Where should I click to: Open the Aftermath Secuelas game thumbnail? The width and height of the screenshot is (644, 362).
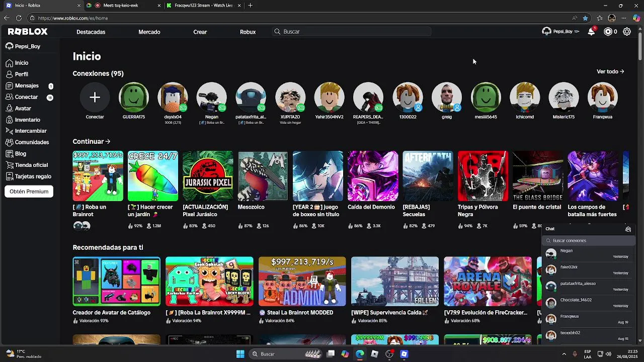428,176
